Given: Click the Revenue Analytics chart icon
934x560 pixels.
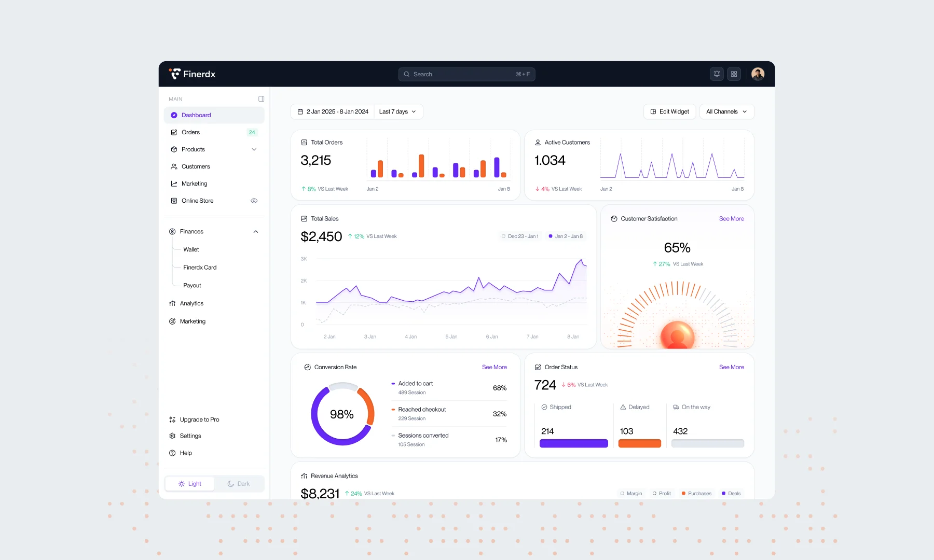Looking at the screenshot, I should pyautogui.click(x=304, y=476).
